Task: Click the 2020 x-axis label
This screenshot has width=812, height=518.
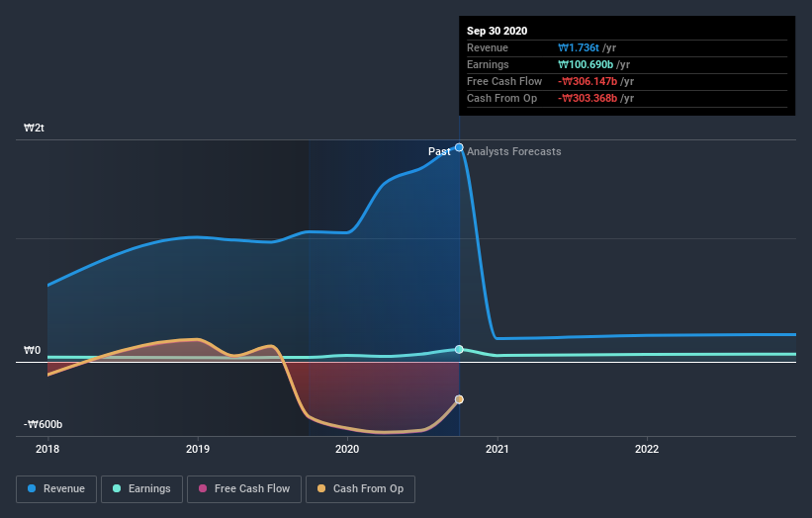Action: tap(347, 449)
